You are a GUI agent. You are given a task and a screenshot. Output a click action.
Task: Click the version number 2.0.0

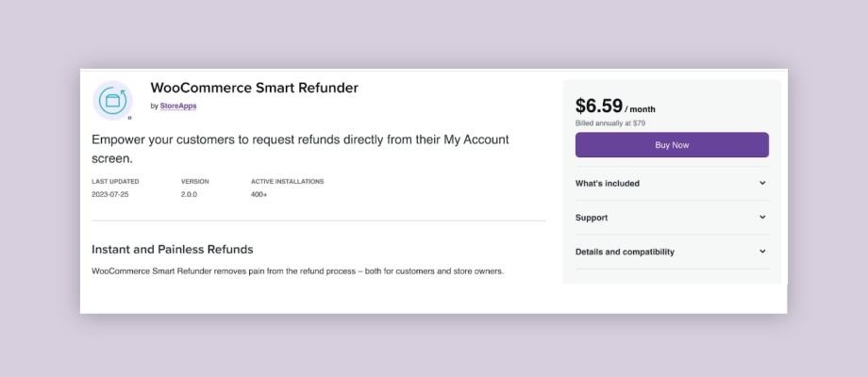pyautogui.click(x=189, y=194)
